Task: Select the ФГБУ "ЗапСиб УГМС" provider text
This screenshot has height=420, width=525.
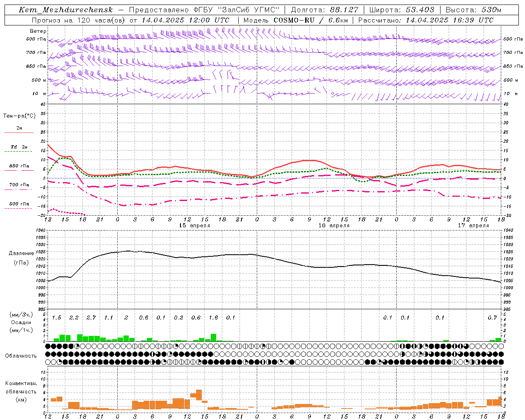Action: [x=236, y=10]
